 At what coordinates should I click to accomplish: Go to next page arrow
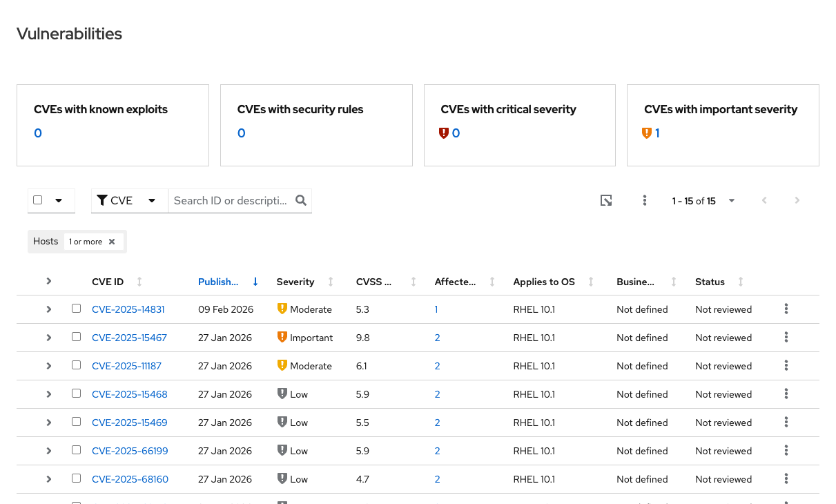797,200
